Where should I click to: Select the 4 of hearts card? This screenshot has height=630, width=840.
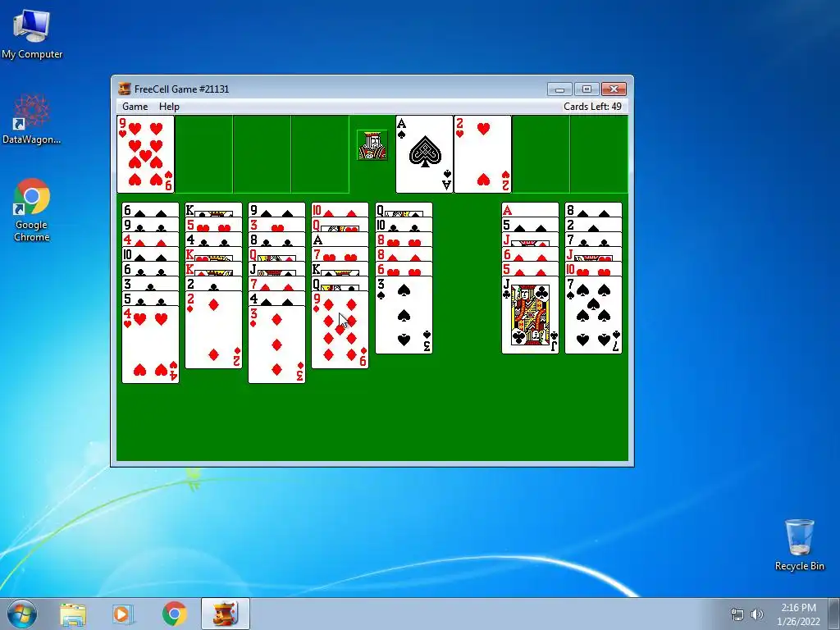tap(151, 345)
